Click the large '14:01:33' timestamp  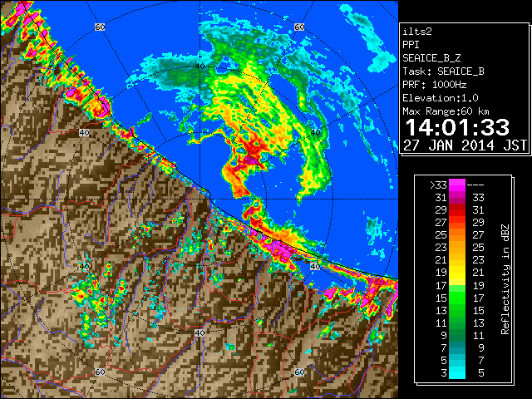[x=457, y=127]
